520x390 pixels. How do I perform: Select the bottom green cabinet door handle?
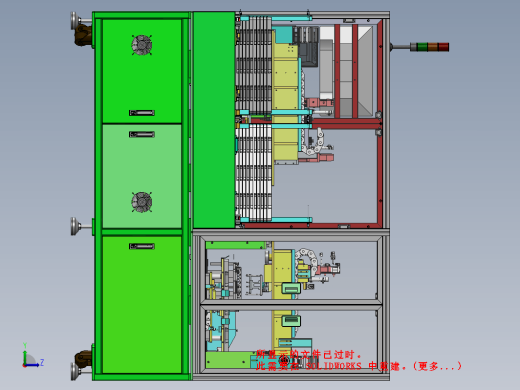(142, 246)
